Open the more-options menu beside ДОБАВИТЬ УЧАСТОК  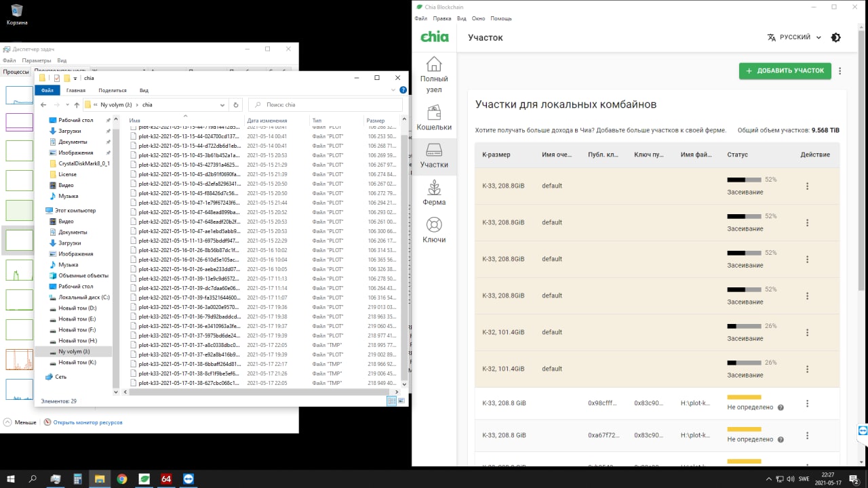click(840, 71)
